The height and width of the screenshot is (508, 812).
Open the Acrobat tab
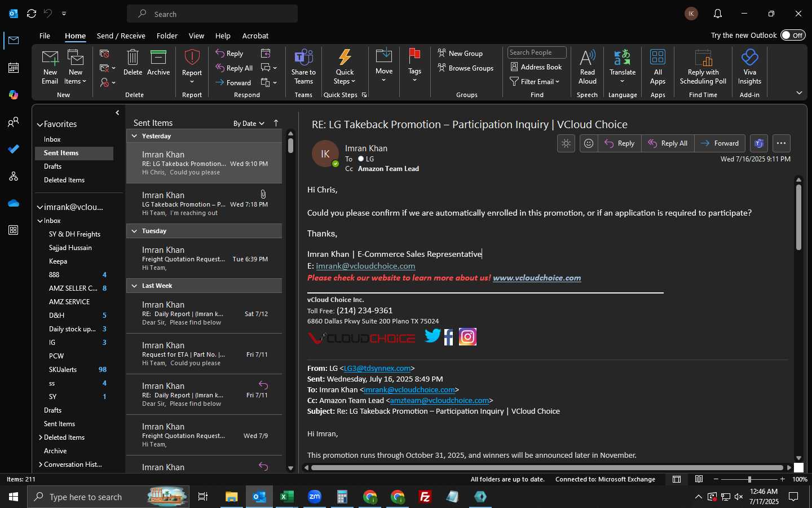[255, 36]
